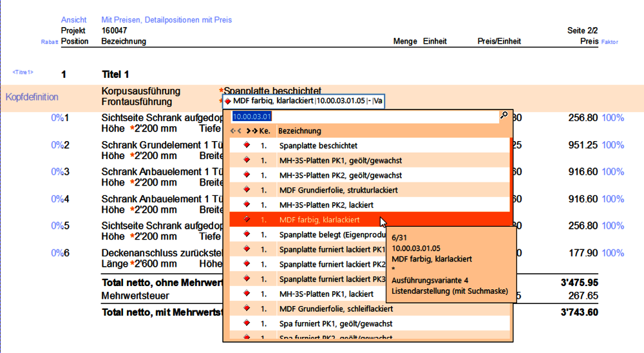Open the Frontausführung combo box field
The width and height of the screenshot is (644, 353).
(303, 101)
